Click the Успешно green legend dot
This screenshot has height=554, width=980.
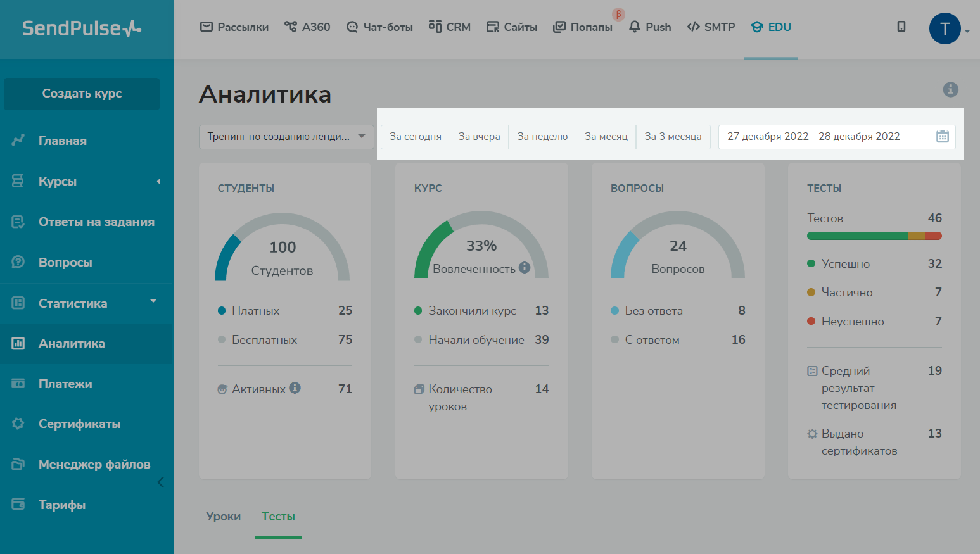point(811,263)
